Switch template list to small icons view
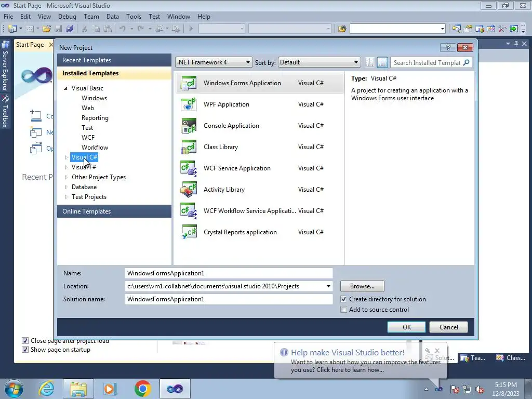This screenshot has height=399, width=532. pyautogui.click(x=370, y=62)
